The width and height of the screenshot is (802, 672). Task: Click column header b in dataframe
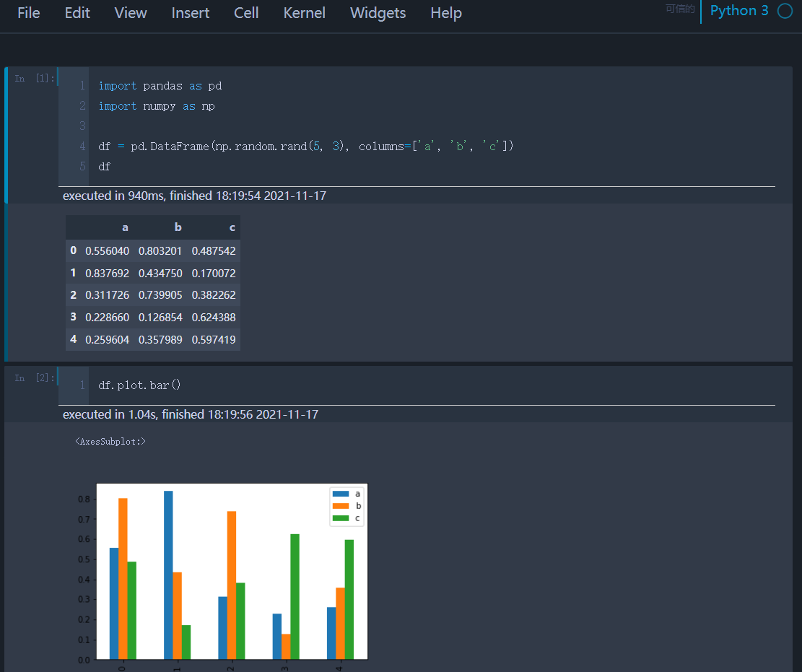178,227
